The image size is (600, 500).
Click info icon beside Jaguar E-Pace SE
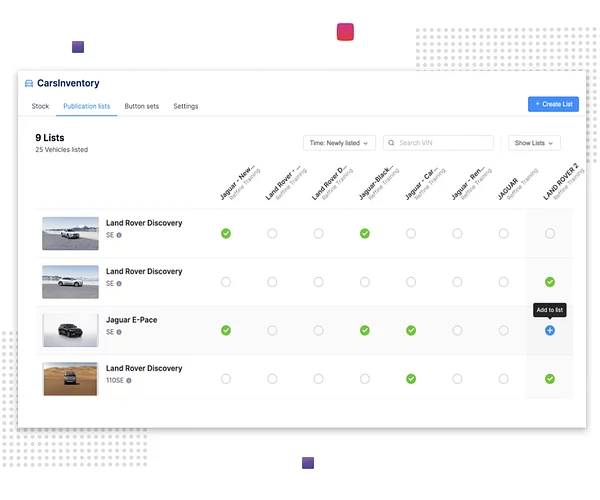tap(119, 332)
